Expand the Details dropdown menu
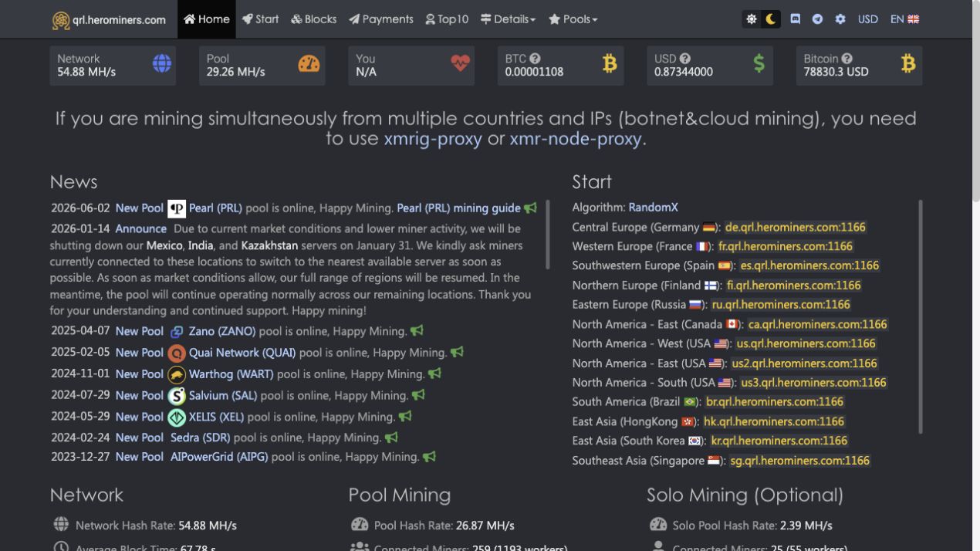Image resolution: width=980 pixels, height=551 pixels. point(507,19)
